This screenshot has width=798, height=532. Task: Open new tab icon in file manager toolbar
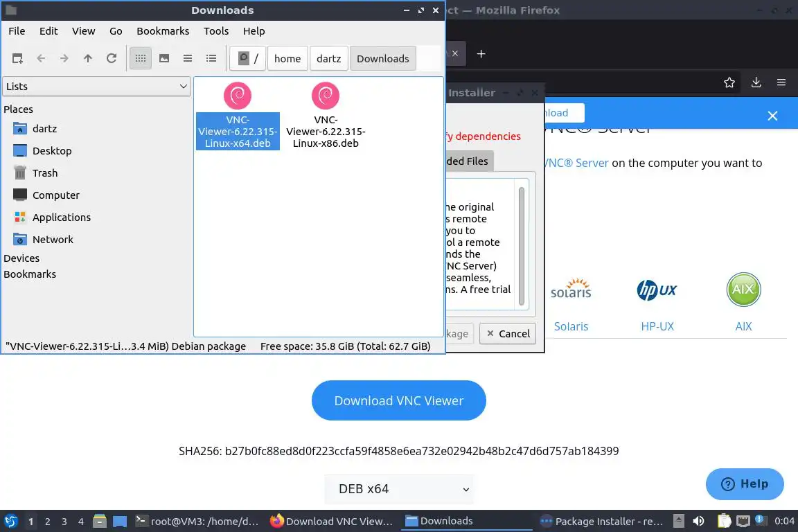tap(17, 59)
